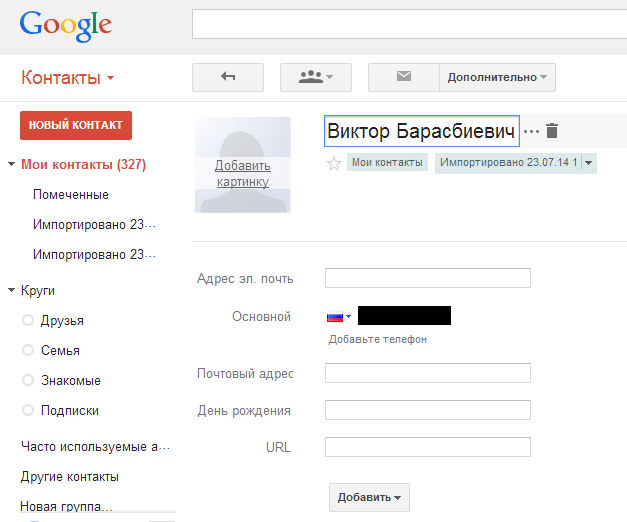Open the groups people icon menu

tap(316, 77)
